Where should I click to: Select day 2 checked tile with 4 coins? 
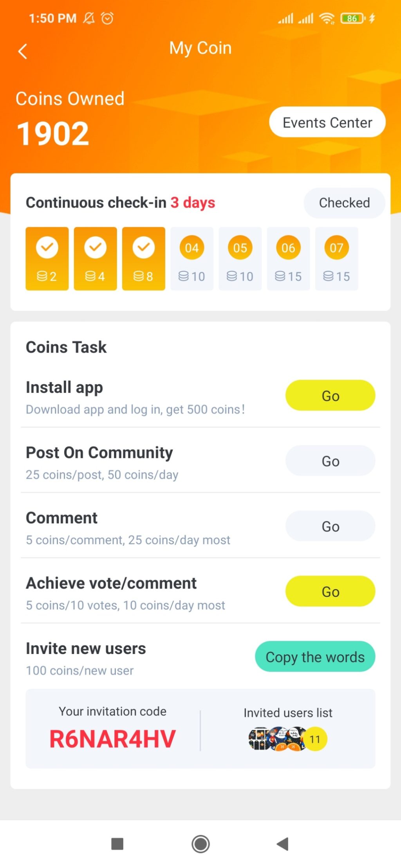(95, 259)
